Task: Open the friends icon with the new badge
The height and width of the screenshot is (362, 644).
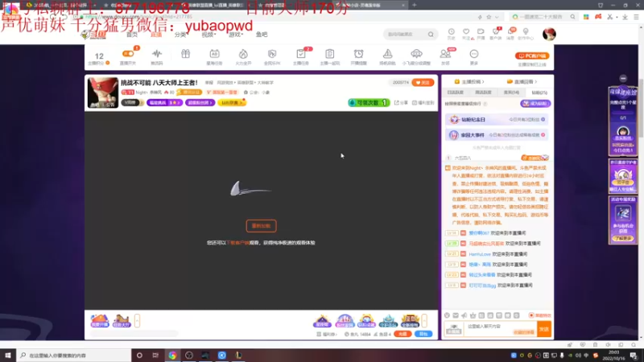Action: click(x=445, y=54)
